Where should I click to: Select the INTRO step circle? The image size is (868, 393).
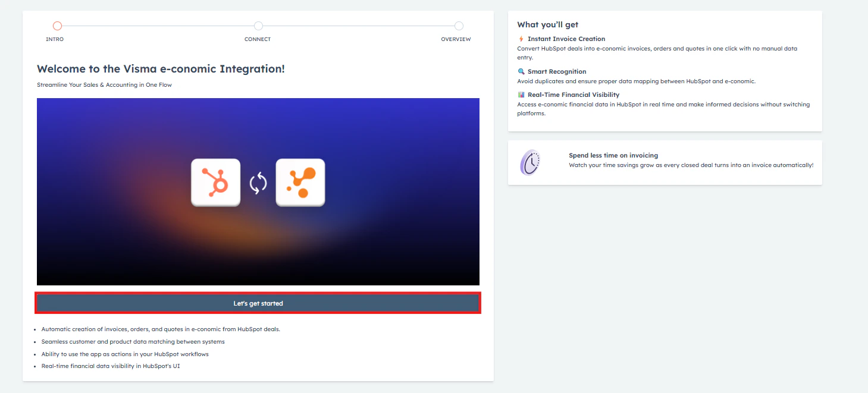(57, 26)
